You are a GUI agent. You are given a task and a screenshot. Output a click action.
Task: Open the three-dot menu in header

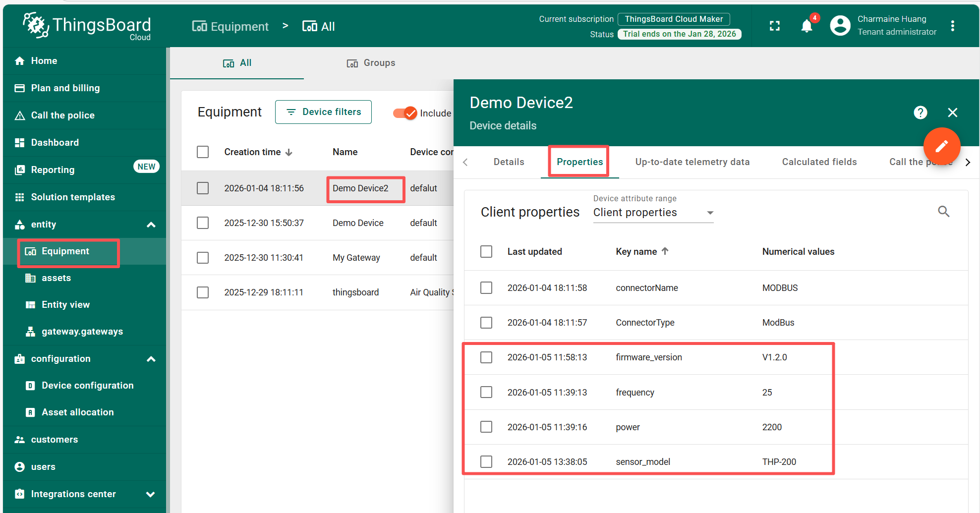[952, 26]
